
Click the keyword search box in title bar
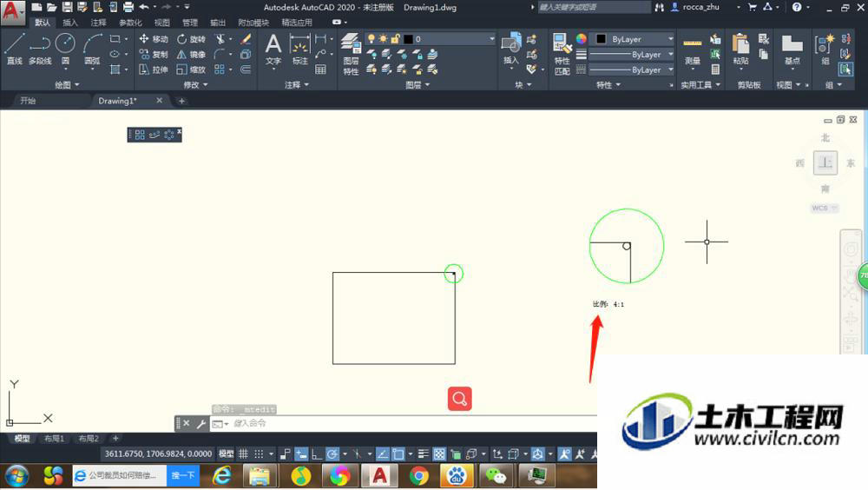tap(594, 7)
